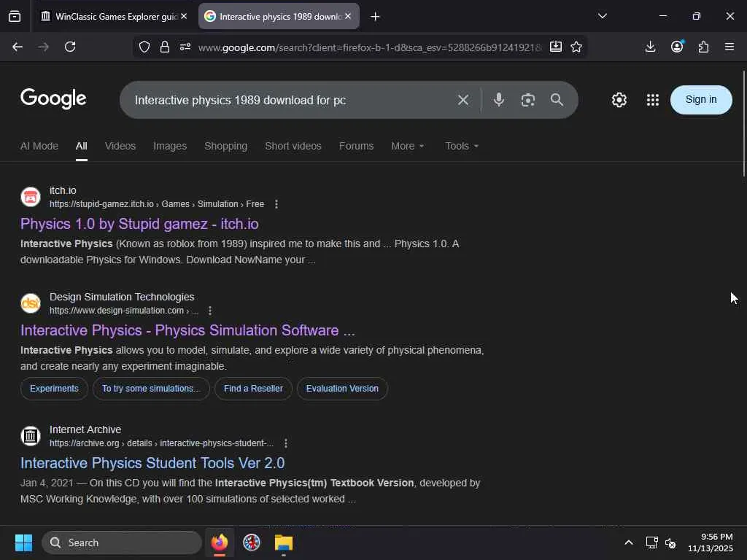Image resolution: width=747 pixels, height=560 pixels.
Task: Open options for Design Simulation Technologies result
Action: point(210,311)
